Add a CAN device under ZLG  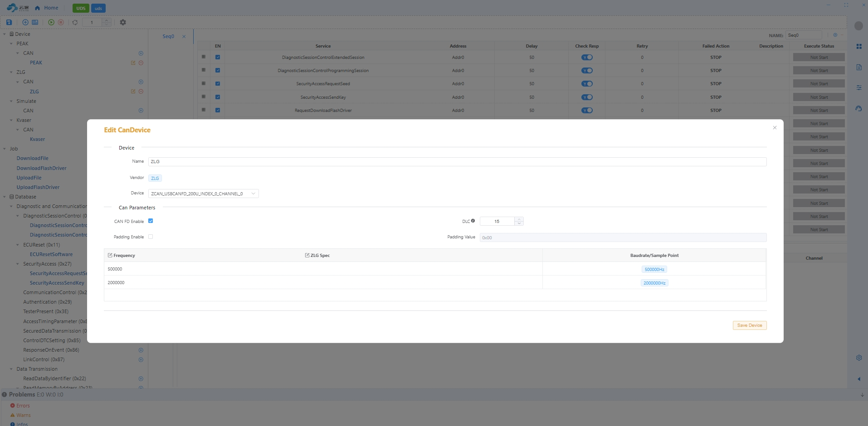(141, 82)
